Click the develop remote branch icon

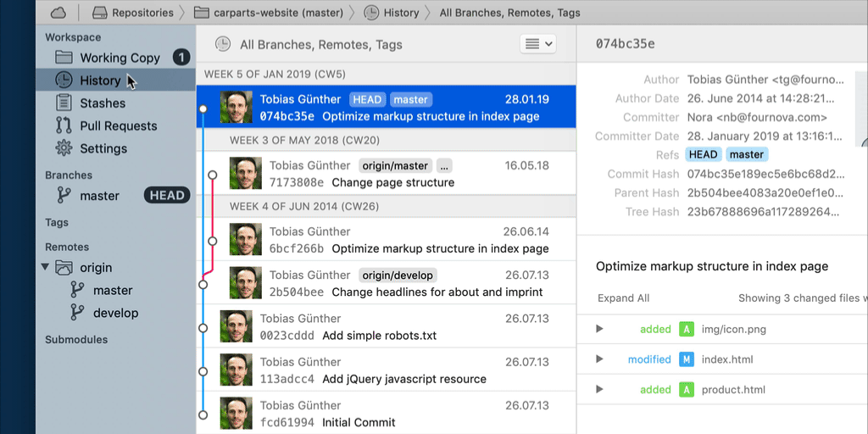tap(77, 313)
